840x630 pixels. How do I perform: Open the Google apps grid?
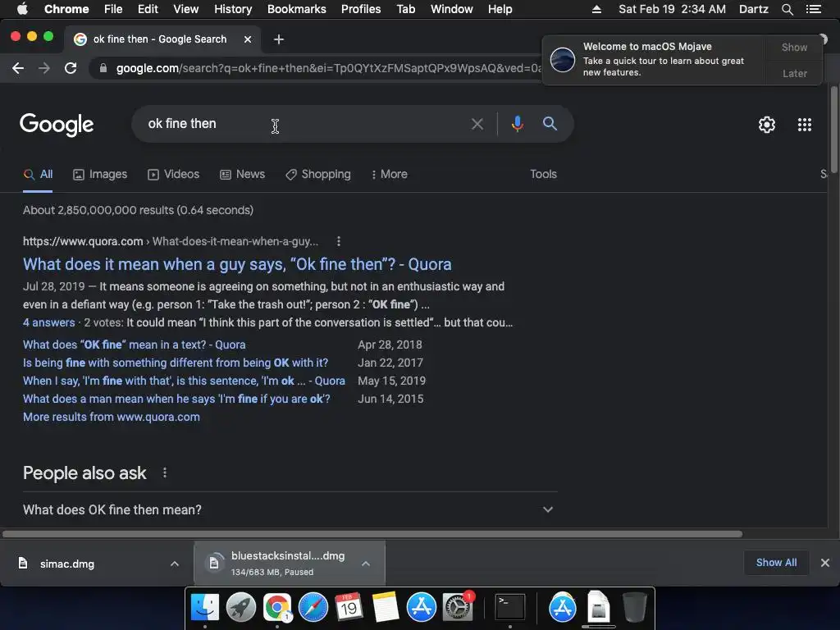coord(804,125)
